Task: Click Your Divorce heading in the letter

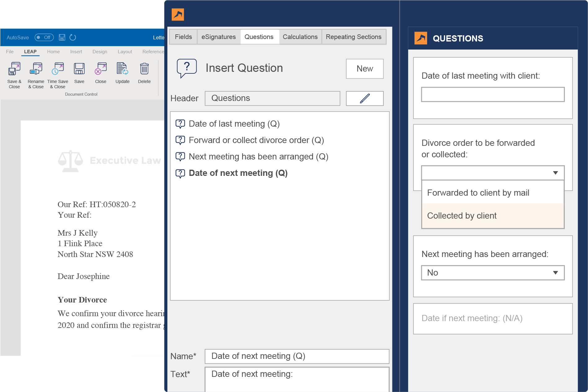Action: point(82,300)
